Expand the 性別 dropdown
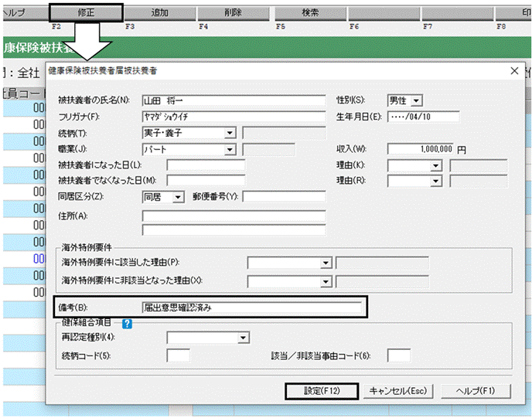The width and height of the screenshot is (532, 418). (416, 100)
